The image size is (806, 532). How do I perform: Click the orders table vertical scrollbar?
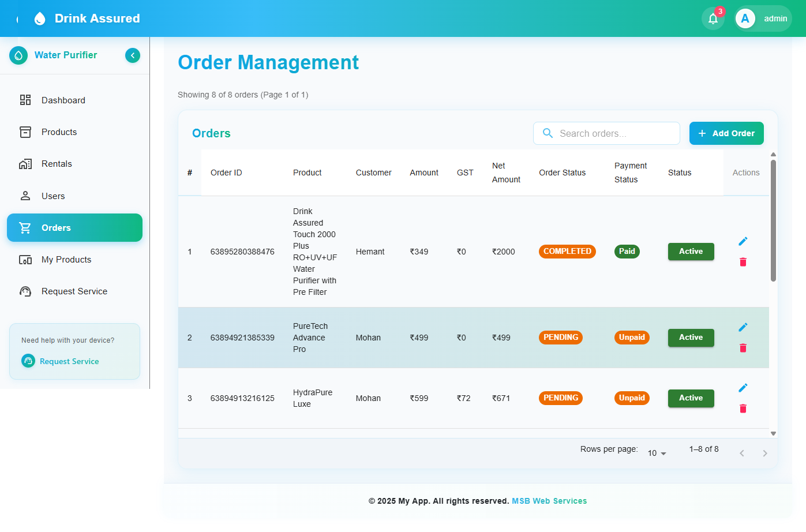[x=773, y=219]
